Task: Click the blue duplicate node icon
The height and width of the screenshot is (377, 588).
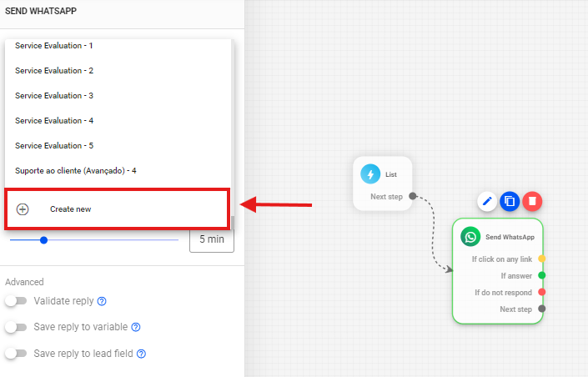Action: (510, 201)
